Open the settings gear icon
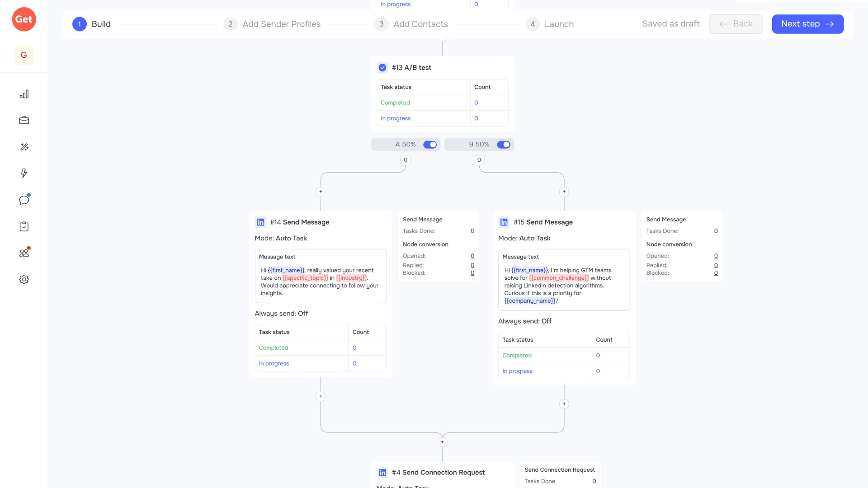 [24, 279]
